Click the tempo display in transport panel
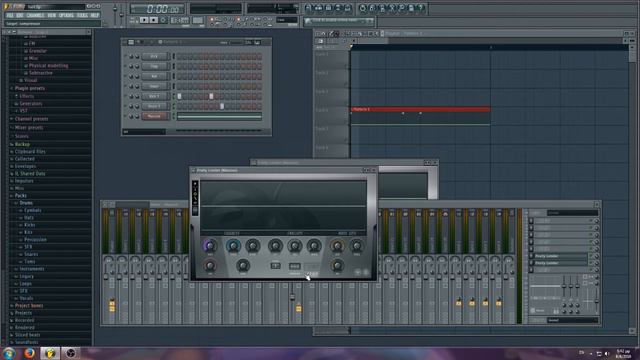640x360 pixels. click(x=180, y=20)
